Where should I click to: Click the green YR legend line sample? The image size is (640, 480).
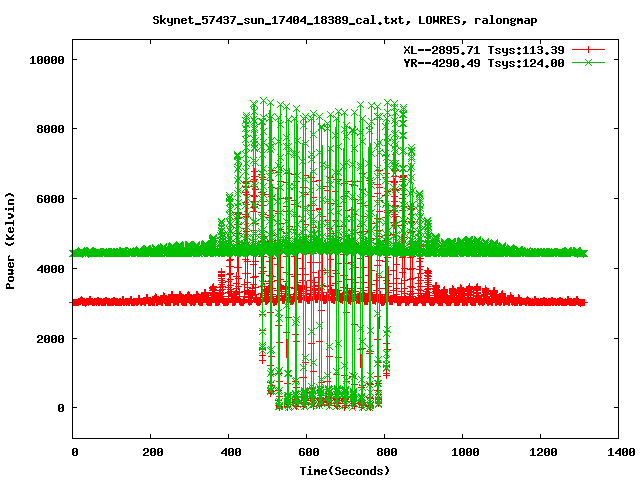[x=588, y=62]
